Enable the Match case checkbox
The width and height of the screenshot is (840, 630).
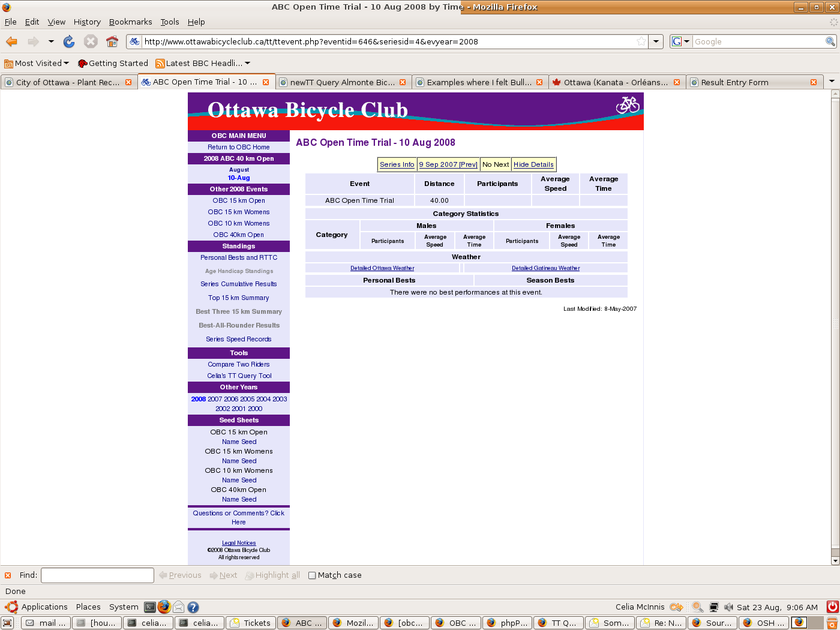(312, 575)
